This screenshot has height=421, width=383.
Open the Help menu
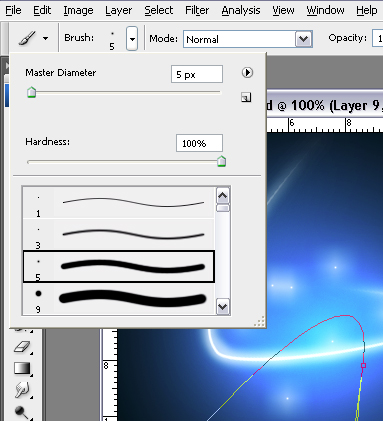pos(367,11)
